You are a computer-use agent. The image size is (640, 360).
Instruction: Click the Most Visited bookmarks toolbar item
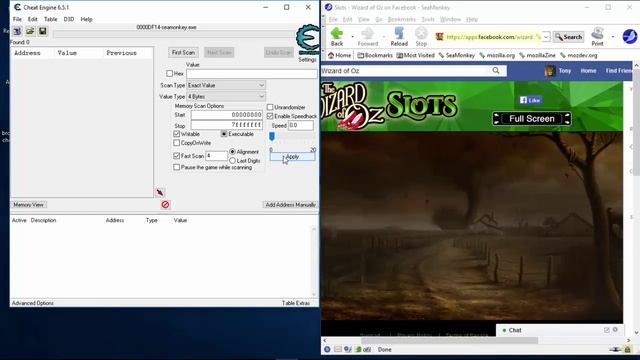(415, 55)
